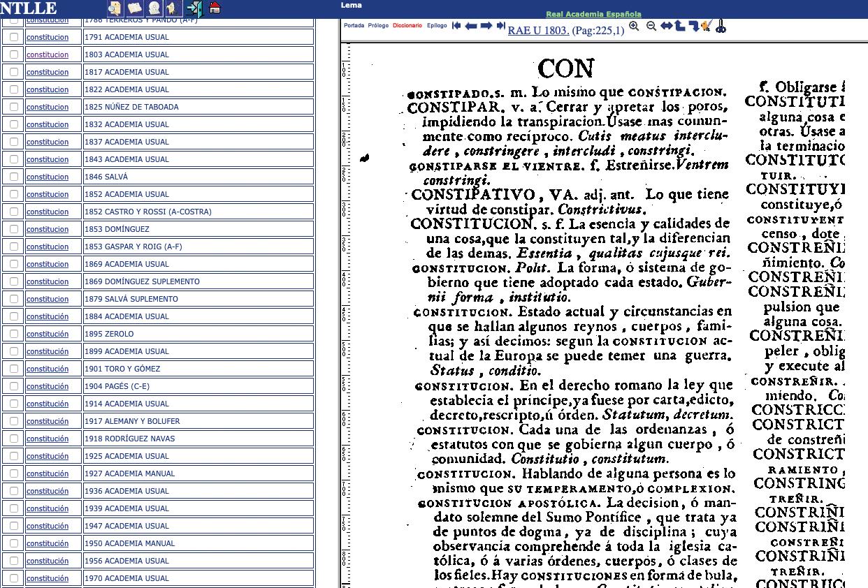Click the 1936 ACADEMIA USUAL text

(x=126, y=491)
